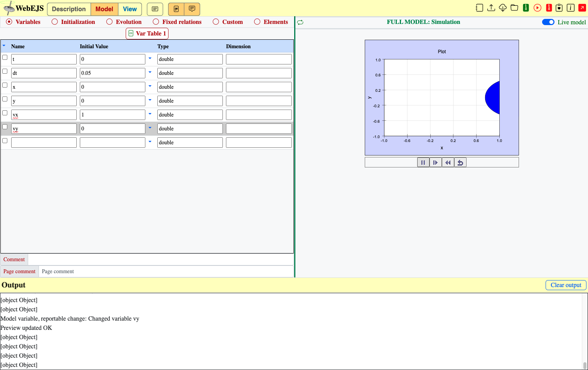
Task: Open the initial value dropdown for t
Action: [x=150, y=59]
